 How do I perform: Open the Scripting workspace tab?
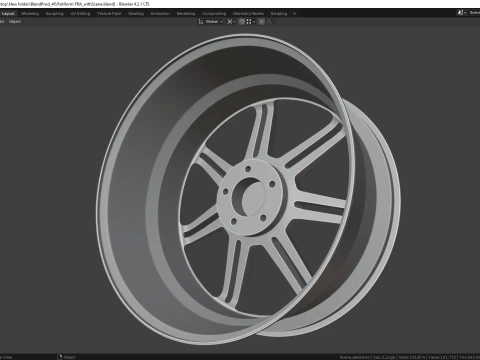279,14
